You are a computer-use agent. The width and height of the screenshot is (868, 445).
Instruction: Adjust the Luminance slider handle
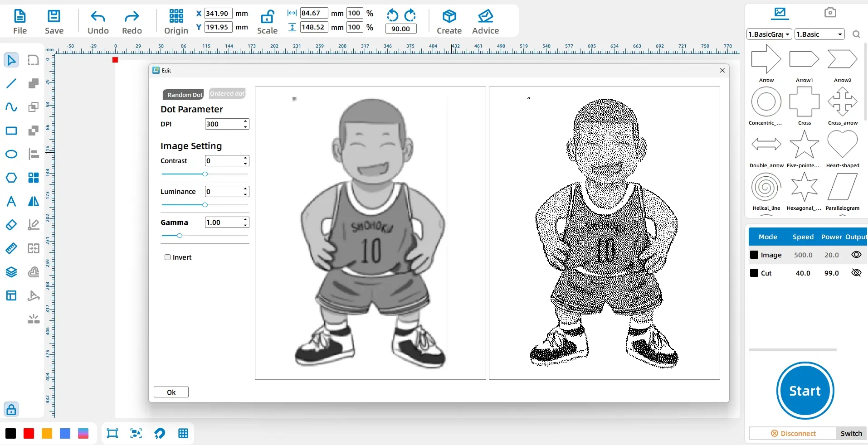[205, 205]
